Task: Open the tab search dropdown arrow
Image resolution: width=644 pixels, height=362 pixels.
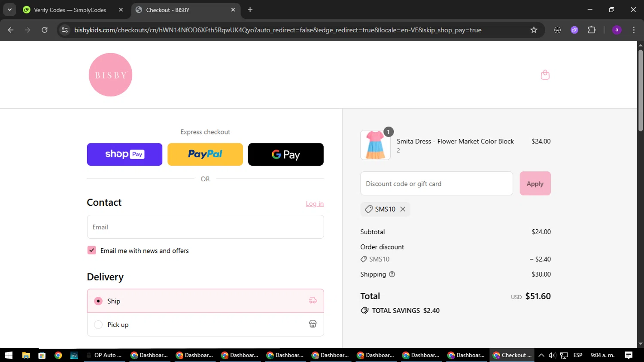Action: (9, 9)
